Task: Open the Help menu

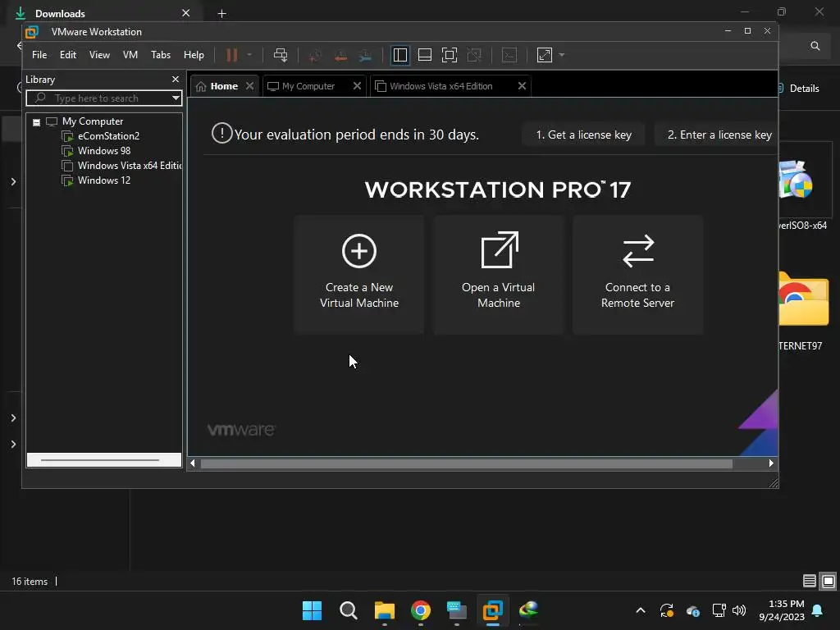Action: [x=194, y=55]
